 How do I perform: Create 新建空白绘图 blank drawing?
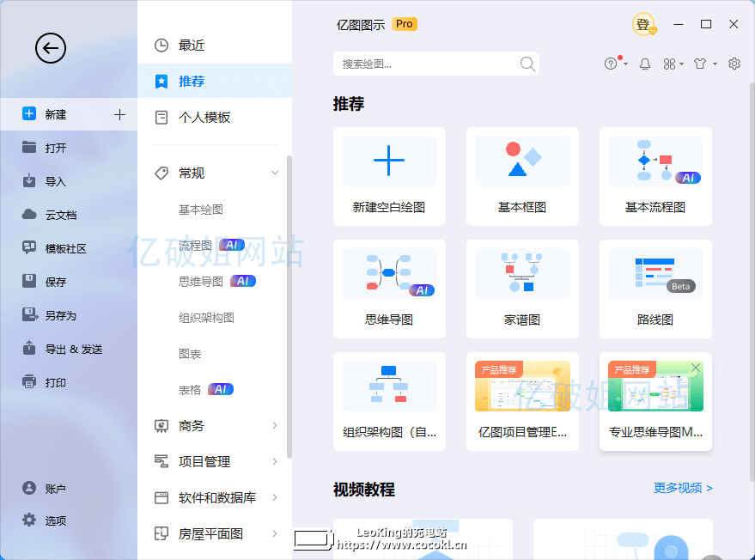coord(389,177)
